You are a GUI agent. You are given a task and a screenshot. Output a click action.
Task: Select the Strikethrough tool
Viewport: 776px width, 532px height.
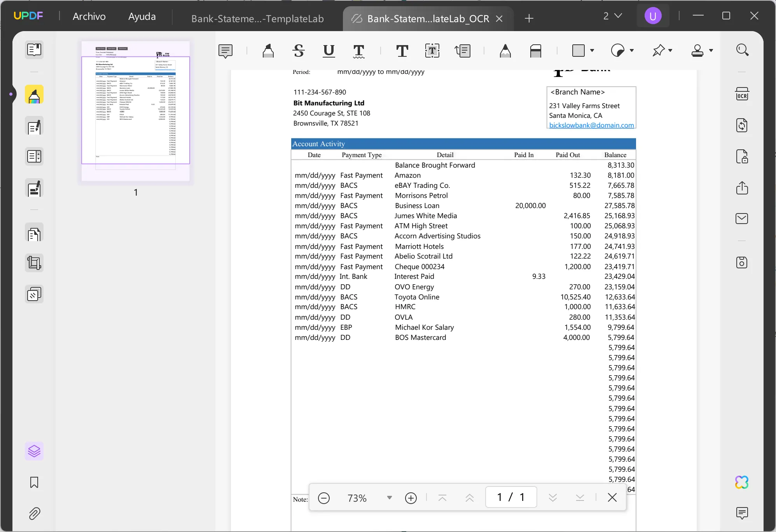coord(299,51)
